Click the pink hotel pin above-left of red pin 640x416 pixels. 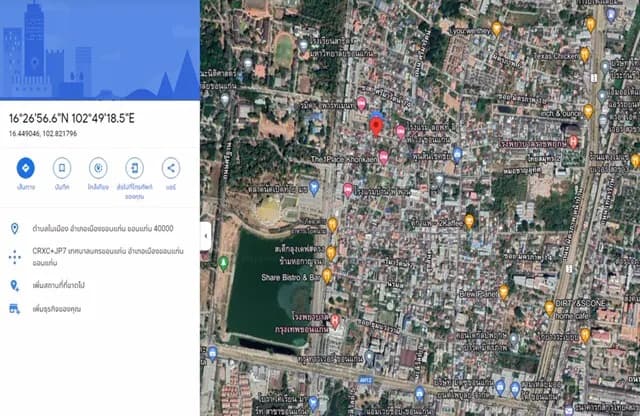pyautogui.click(x=361, y=104)
